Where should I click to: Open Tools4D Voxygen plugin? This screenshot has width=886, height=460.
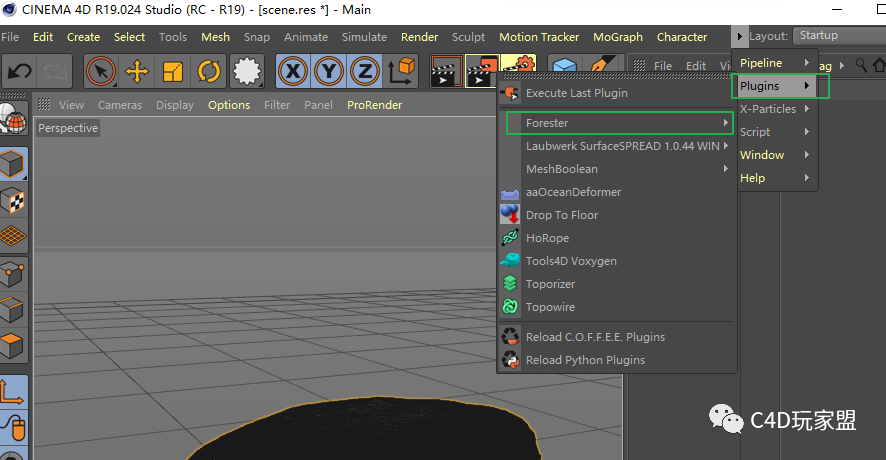pyautogui.click(x=617, y=261)
